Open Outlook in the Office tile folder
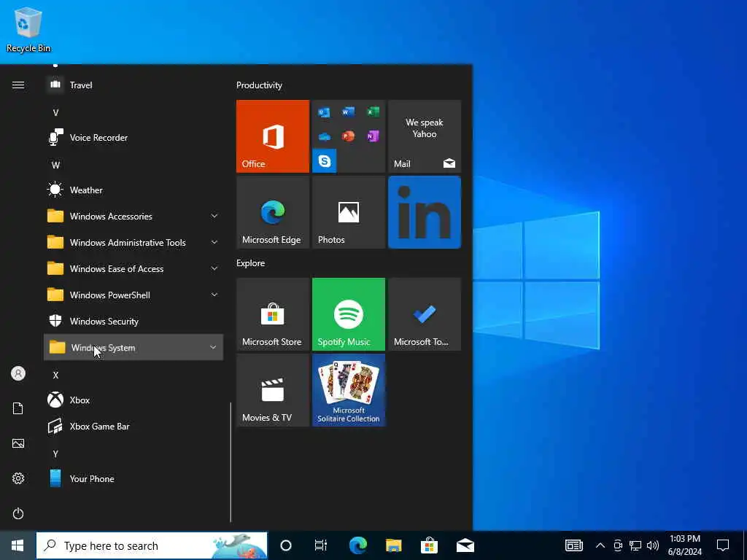Screen dimensions: 747x560 click(x=324, y=112)
